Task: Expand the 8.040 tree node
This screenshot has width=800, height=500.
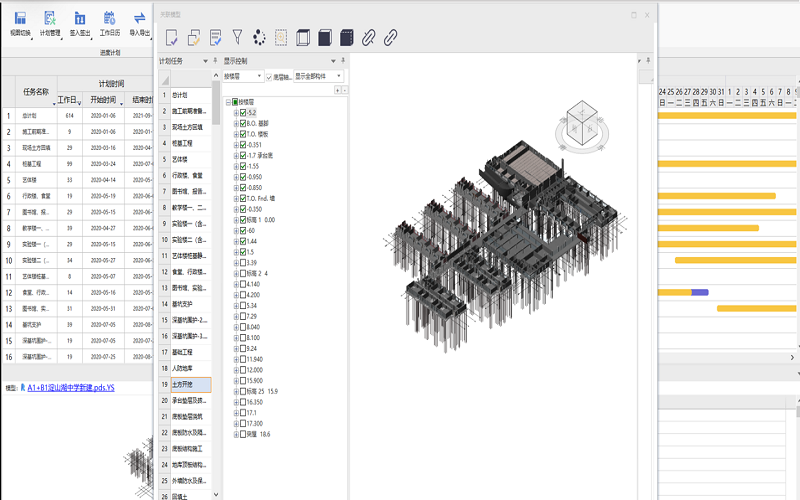Action: pos(236,327)
